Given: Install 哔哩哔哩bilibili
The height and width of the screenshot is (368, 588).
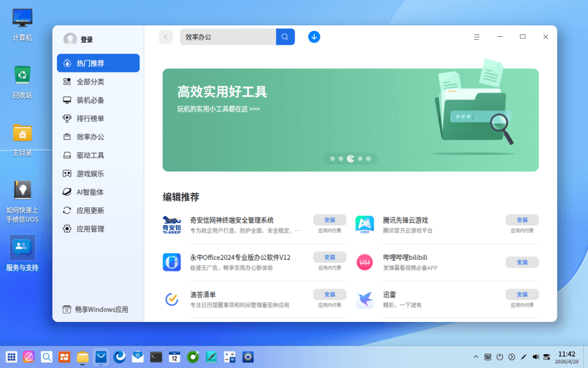Looking at the screenshot, I should click(x=522, y=262).
